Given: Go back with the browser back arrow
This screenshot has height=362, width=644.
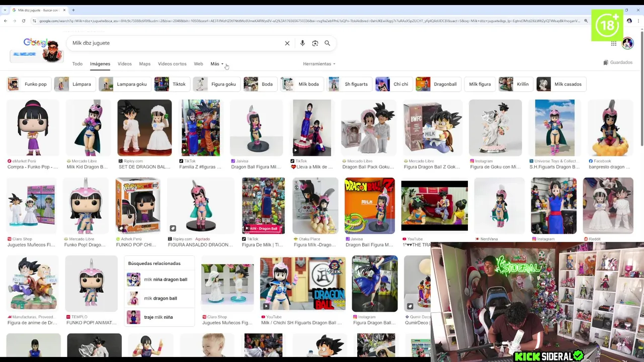Looking at the screenshot, I should point(6,21).
